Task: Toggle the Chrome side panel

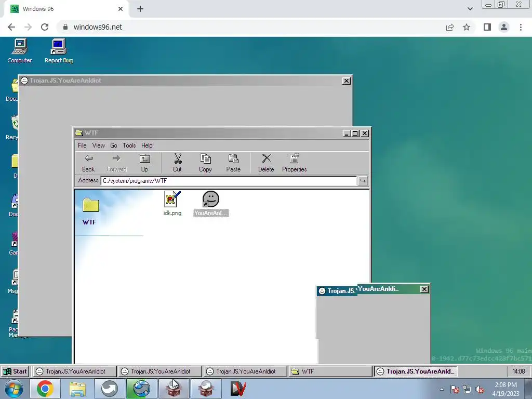Action: 487,27
